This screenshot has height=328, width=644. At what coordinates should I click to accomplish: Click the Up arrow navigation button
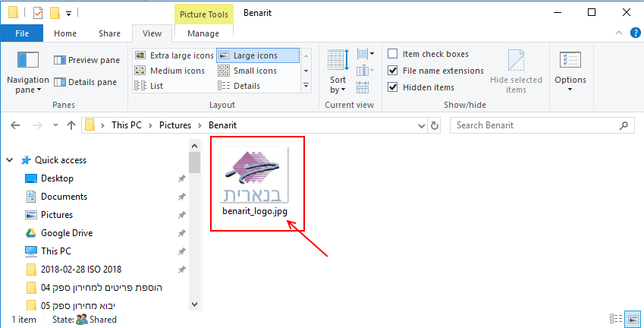coord(71,125)
